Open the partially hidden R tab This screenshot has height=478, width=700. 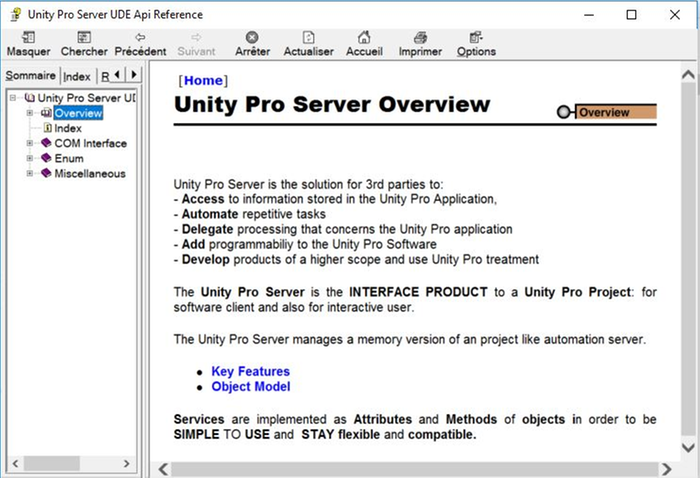click(x=105, y=77)
